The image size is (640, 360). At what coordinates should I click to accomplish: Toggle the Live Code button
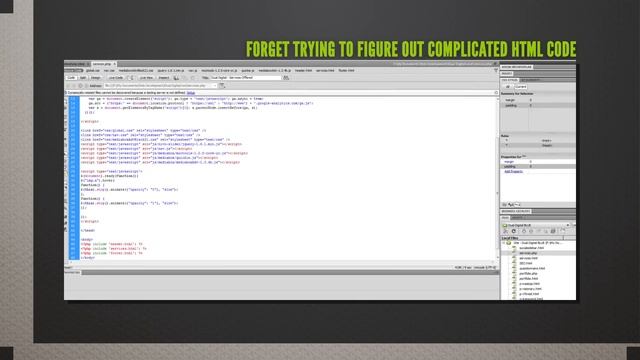[x=116, y=78]
